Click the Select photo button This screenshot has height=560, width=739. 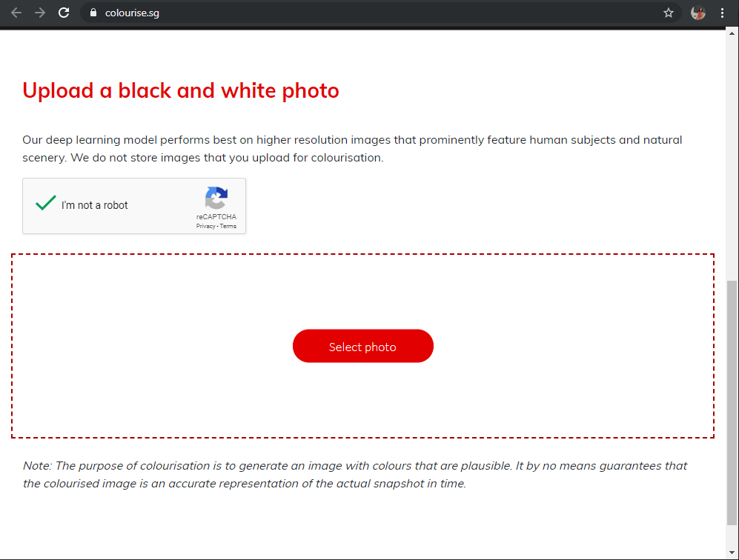(x=363, y=346)
